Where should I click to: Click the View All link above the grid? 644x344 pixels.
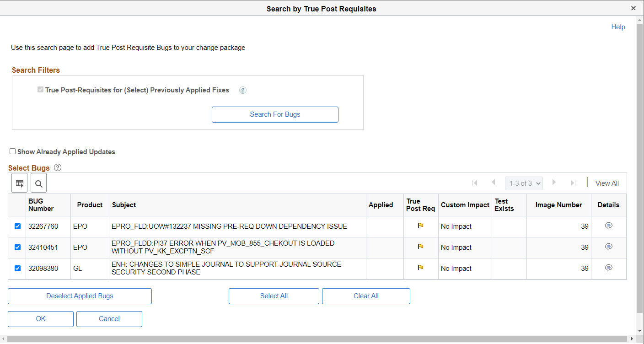(607, 183)
